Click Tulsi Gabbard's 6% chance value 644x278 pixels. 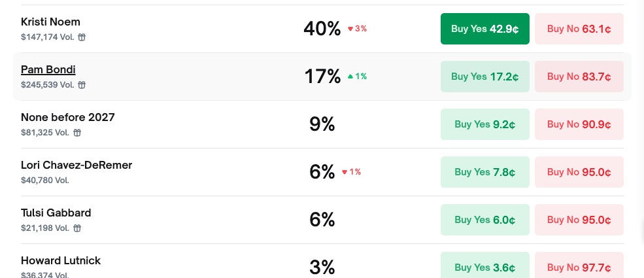(x=322, y=220)
